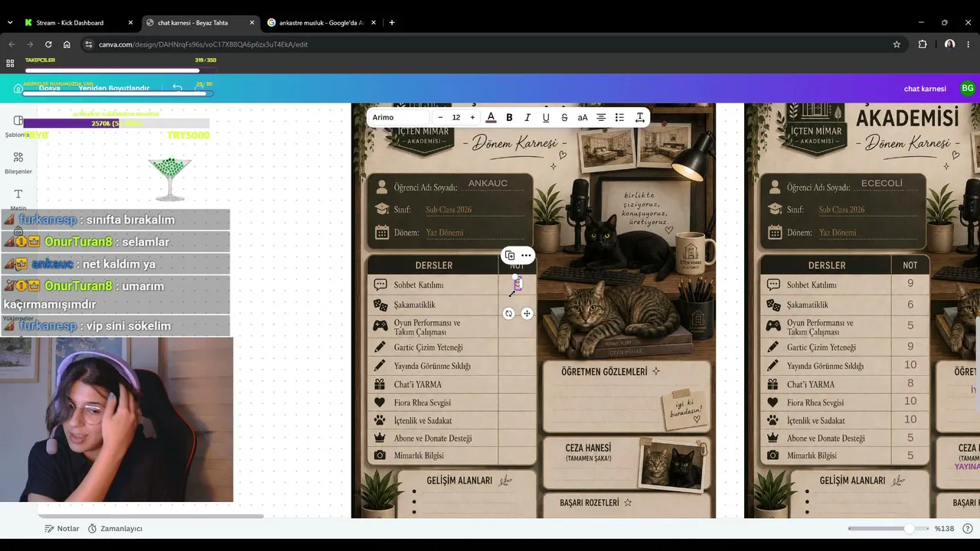Image resolution: width=980 pixels, height=551 pixels.
Task: Toggle italic formatting
Action: coord(528,117)
